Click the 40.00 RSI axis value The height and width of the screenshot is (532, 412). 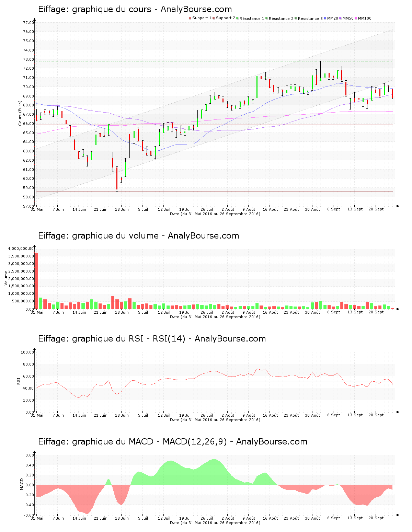(x=28, y=388)
